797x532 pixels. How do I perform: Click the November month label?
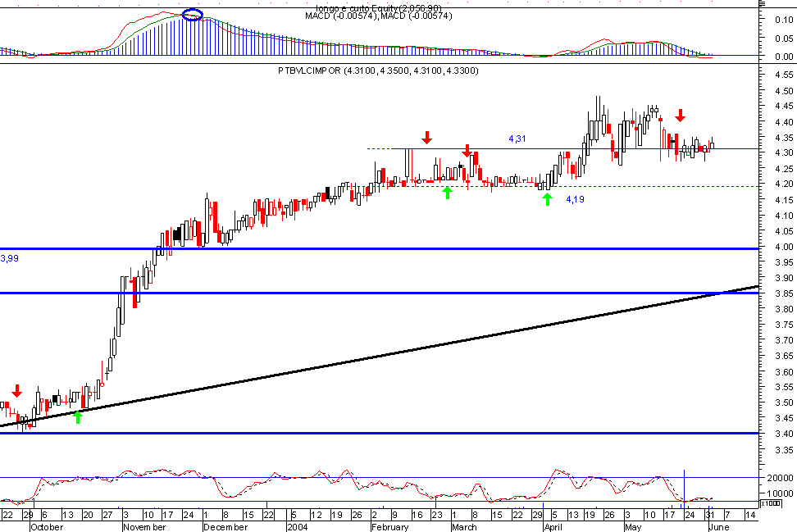pos(145,527)
